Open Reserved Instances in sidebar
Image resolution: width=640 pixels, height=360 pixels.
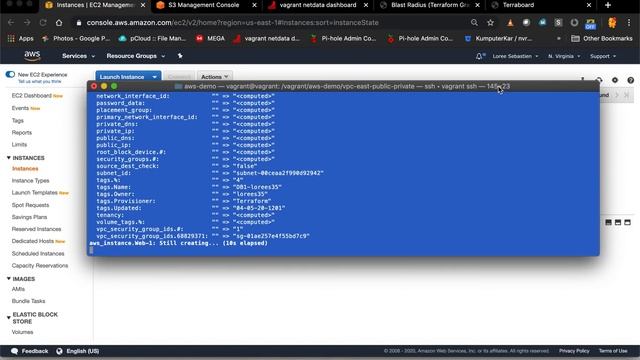point(36,229)
